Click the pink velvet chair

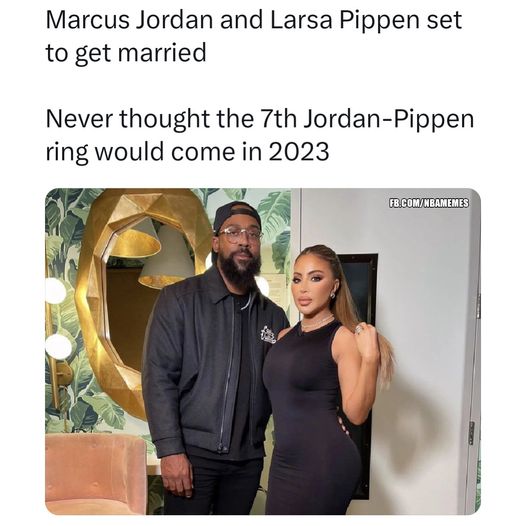97,473
